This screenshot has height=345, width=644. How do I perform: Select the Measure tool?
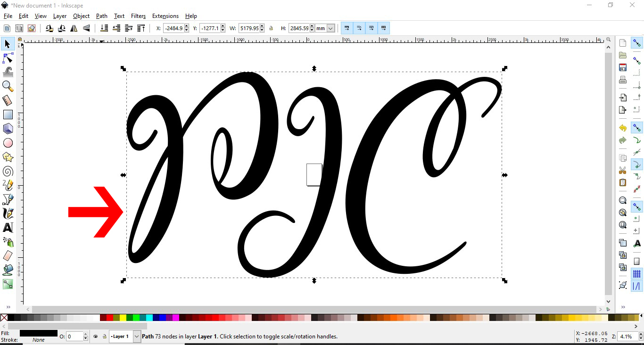(8, 100)
